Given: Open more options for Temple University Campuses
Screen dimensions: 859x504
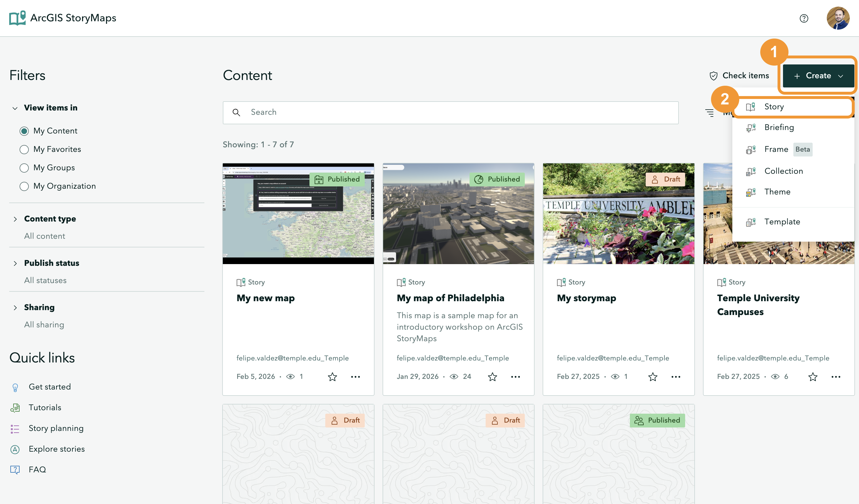Looking at the screenshot, I should [x=836, y=377].
